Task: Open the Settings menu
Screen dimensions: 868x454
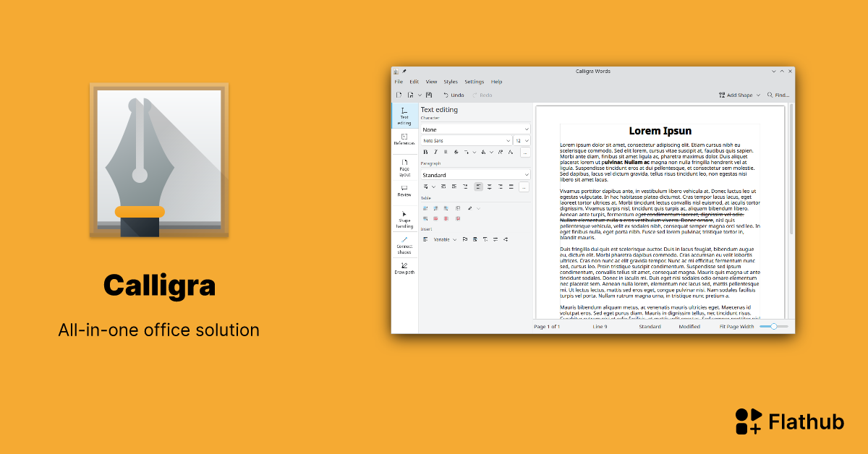Action: [x=475, y=82]
